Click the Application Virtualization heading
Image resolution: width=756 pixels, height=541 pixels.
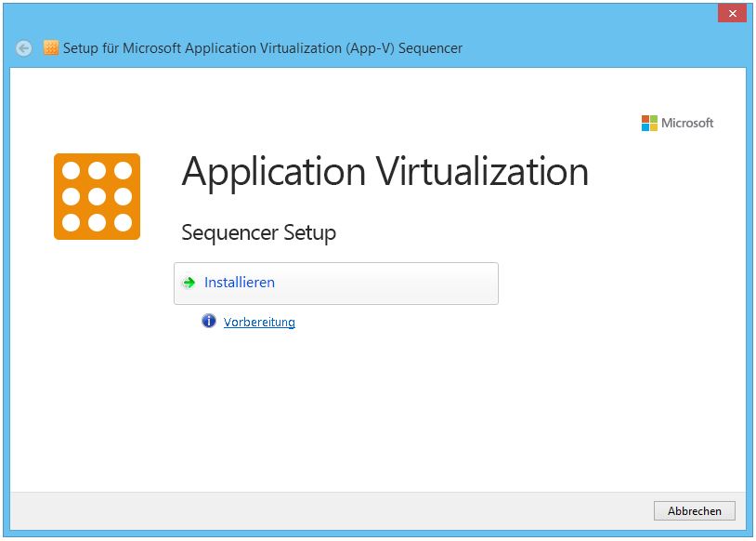385,172
